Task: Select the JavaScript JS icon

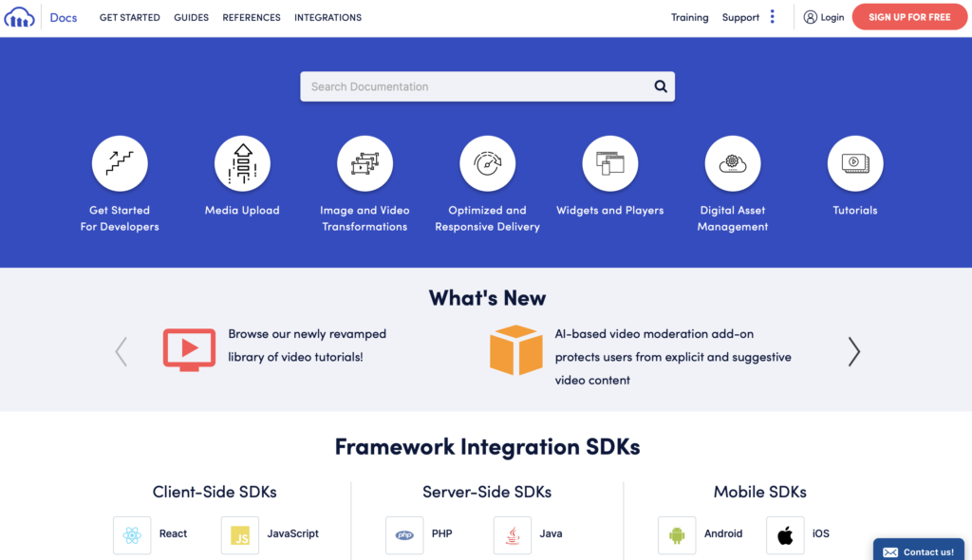Action: (240, 534)
